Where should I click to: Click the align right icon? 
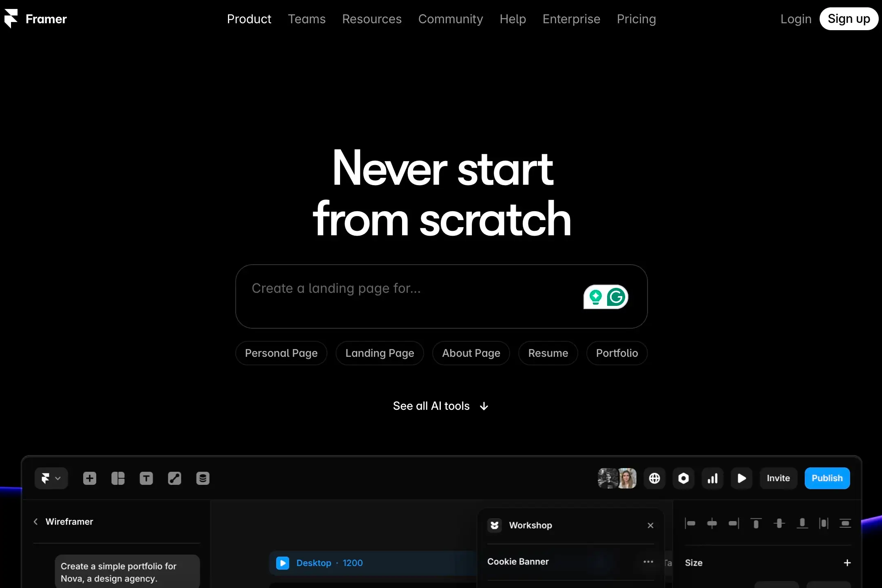coord(734,524)
